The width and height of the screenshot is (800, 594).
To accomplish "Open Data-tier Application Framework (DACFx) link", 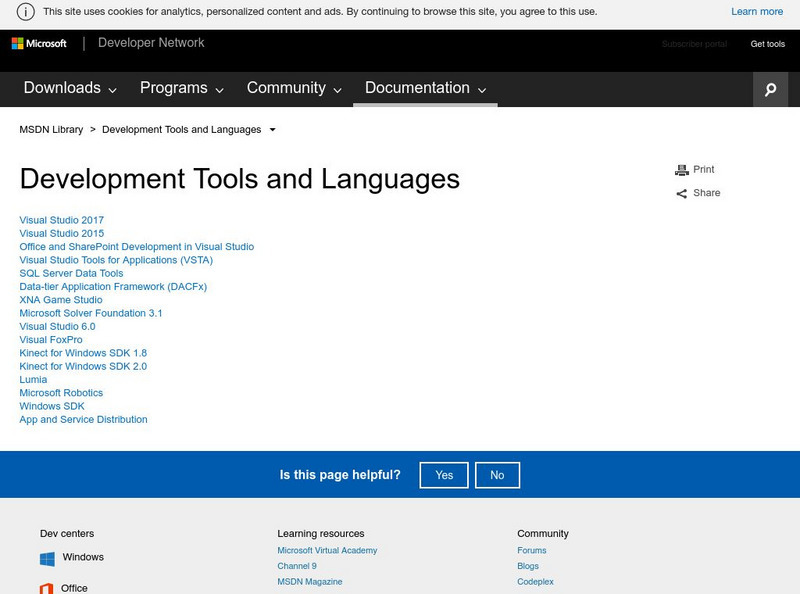I will (x=113, y=286).
